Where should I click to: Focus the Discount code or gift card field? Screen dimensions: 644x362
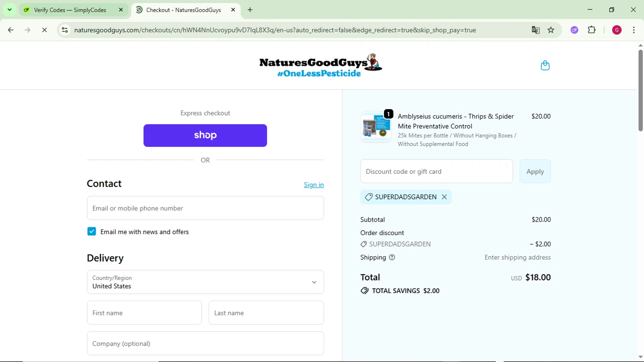437,171
